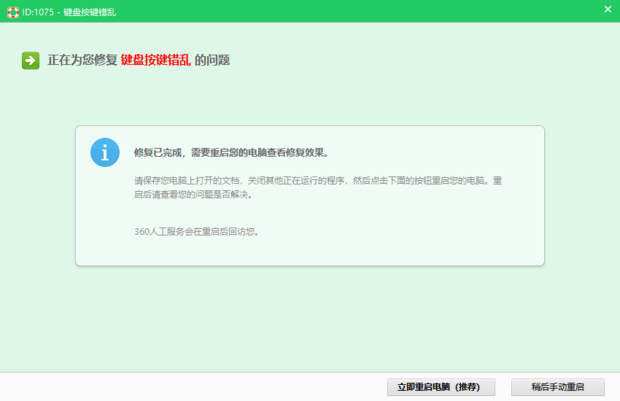Click the 360 logo in title bar

12,11
